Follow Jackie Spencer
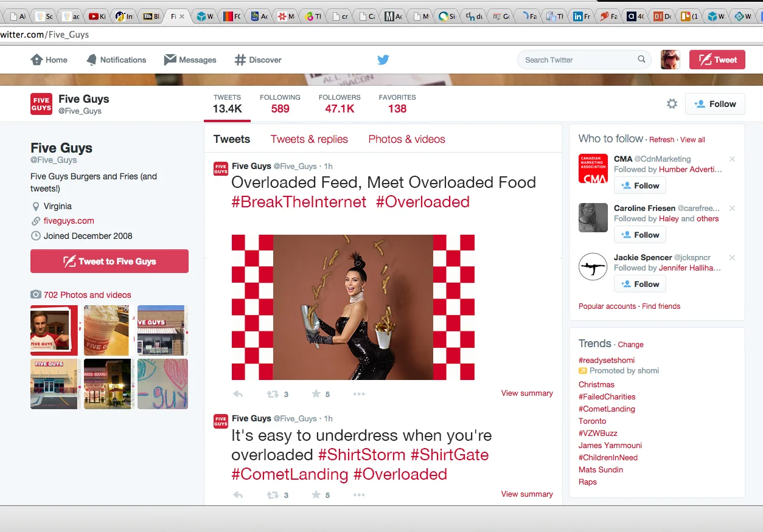This screenshot has width=763, height=532. click(x=640, y=284)
